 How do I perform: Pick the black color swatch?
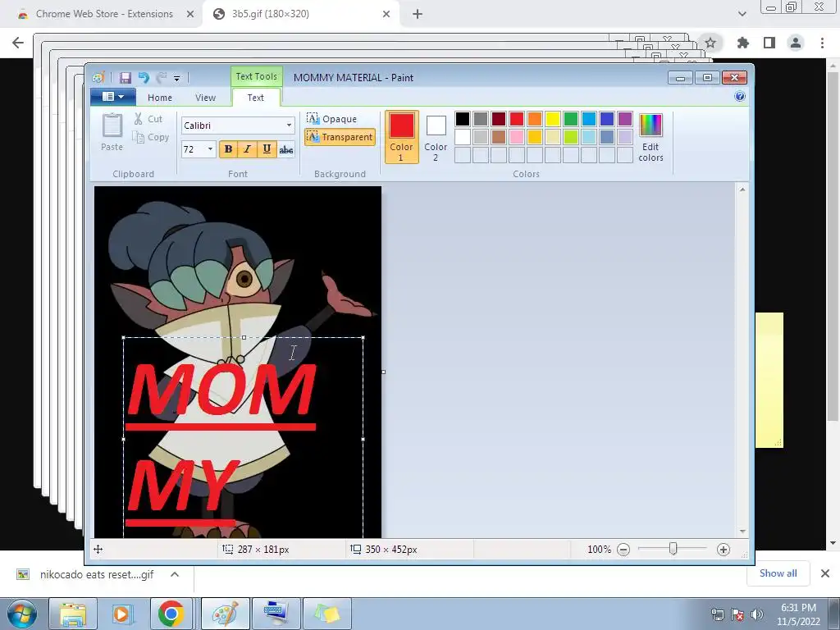(x=463, y=118)
